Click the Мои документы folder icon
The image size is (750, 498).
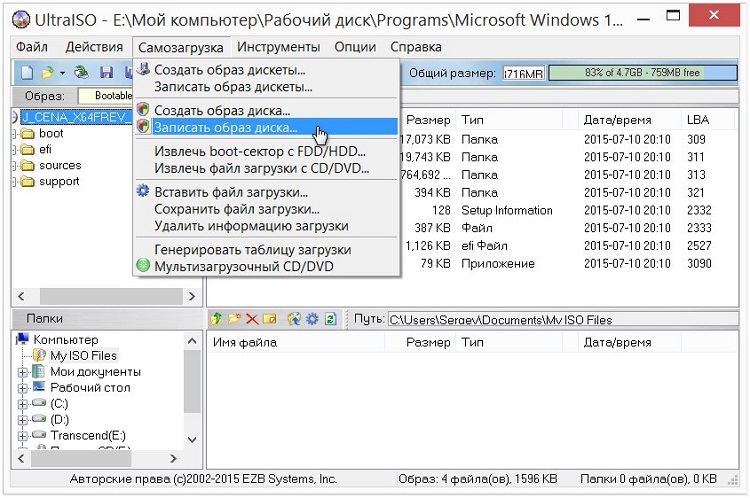coord(38,372)
